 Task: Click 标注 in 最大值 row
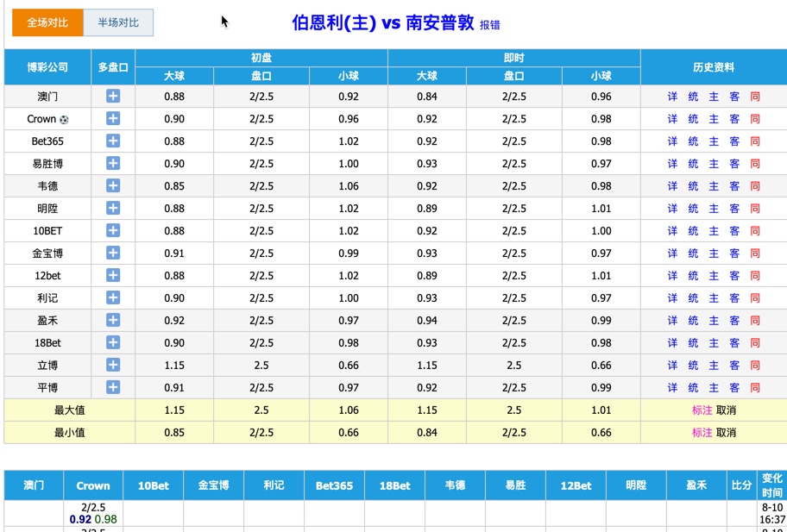[702, 410]
